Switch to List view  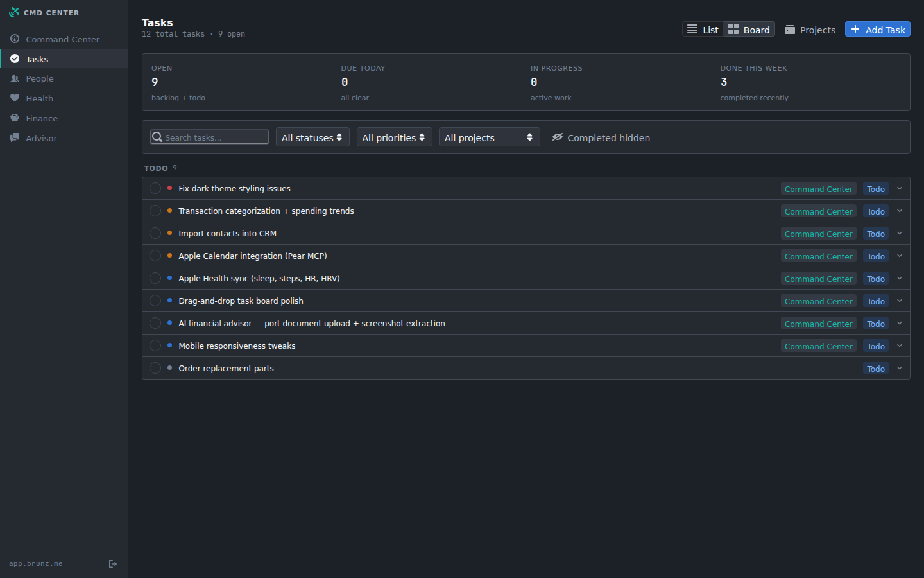coord(703,30)
